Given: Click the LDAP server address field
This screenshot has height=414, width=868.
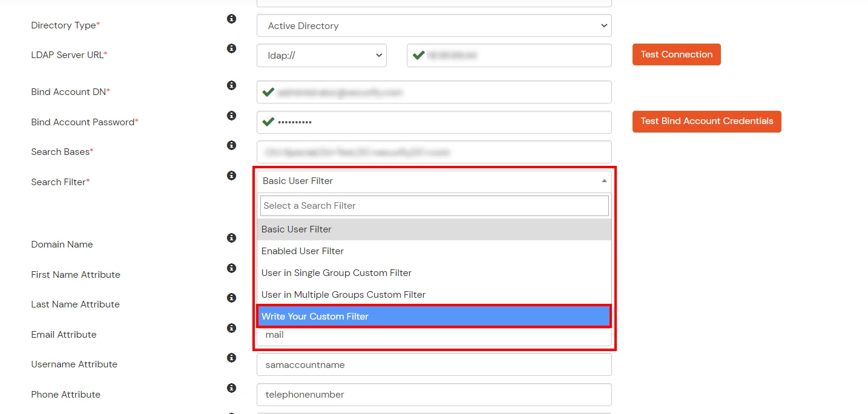Looking at the screenshot, I should pos(509,55).
